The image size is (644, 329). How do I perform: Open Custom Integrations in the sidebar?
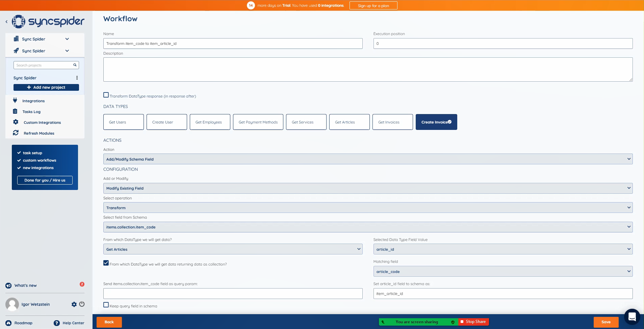tap(42, 122)
